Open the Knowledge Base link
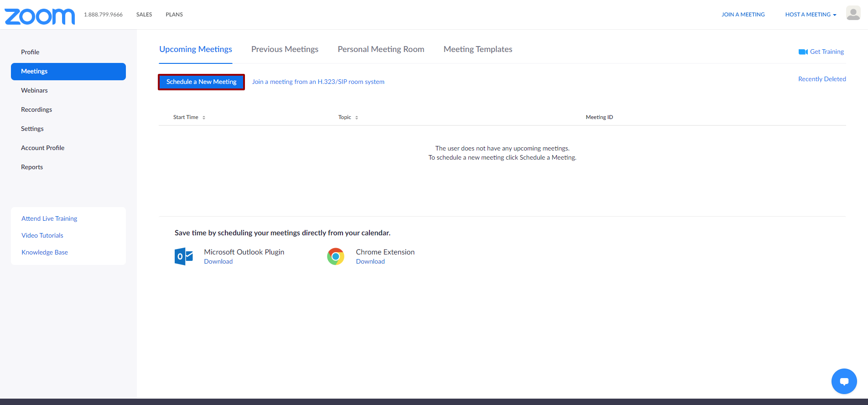Viewport: 868px width, 405px height. pyautogui.click(x=45, y=252)
